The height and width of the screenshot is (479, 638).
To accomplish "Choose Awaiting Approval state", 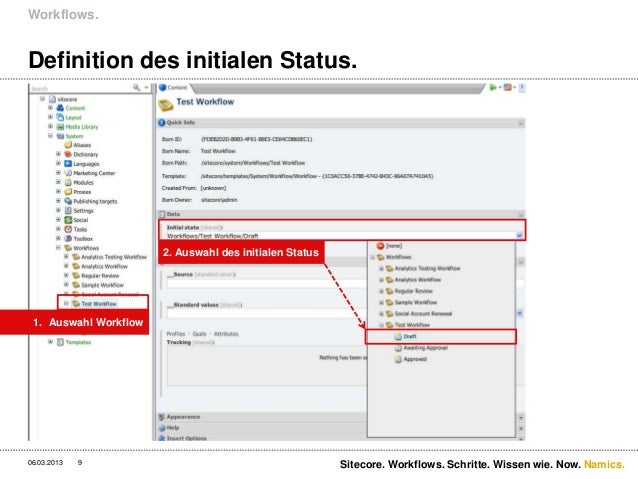I will (x=426, y=348).
